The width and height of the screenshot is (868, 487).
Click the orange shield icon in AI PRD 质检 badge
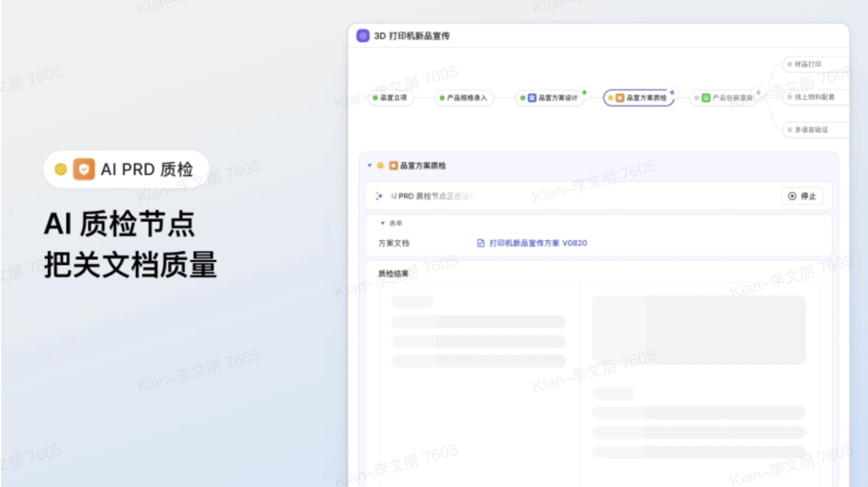(x=84, y=169)
